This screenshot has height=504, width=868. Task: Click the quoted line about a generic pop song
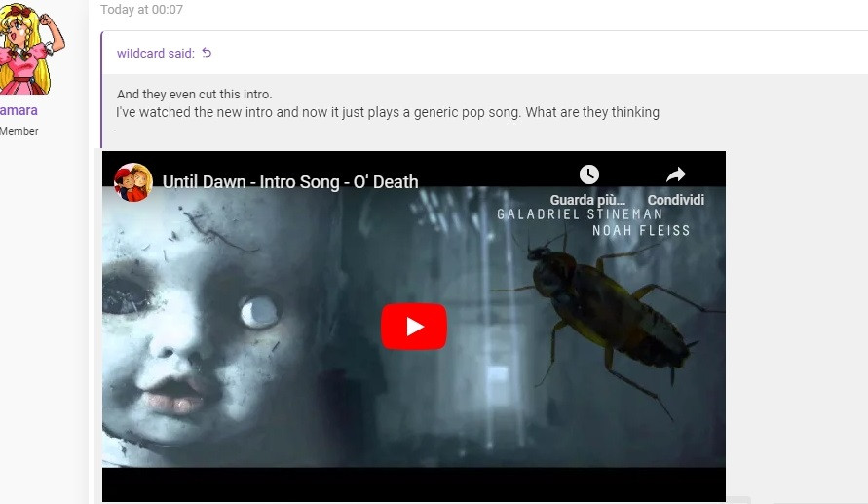click(388, 112)
